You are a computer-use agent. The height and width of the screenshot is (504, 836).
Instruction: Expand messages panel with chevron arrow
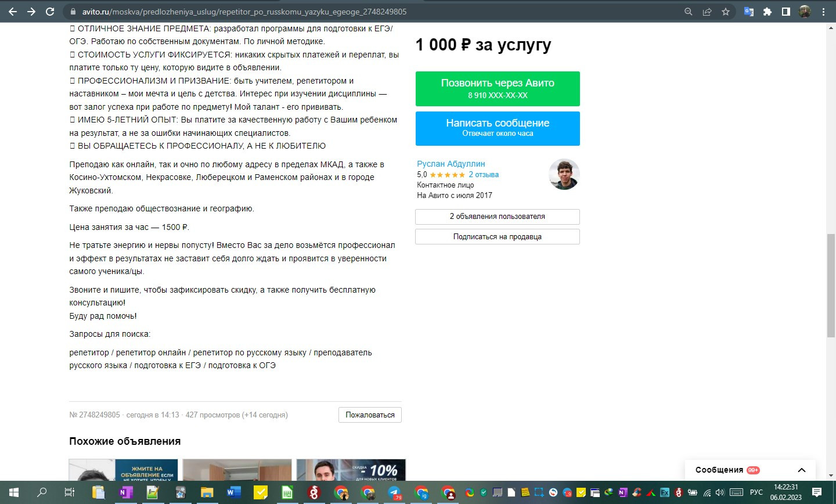802,470
